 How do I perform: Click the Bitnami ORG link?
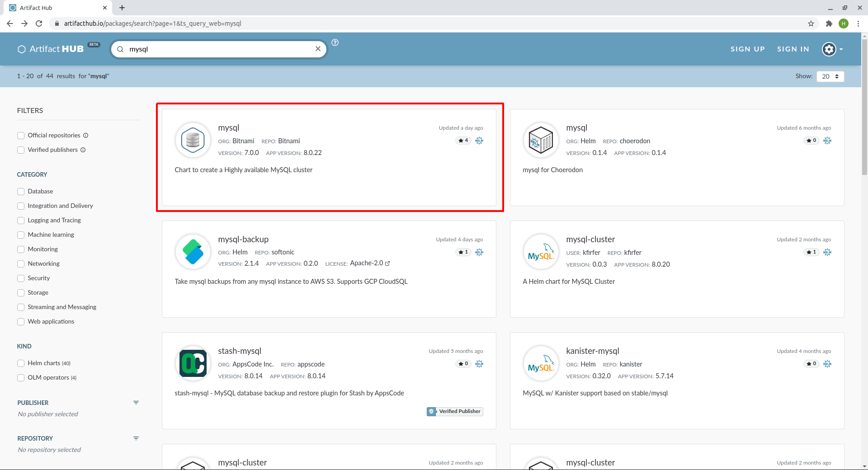click(x=243, y=141)
